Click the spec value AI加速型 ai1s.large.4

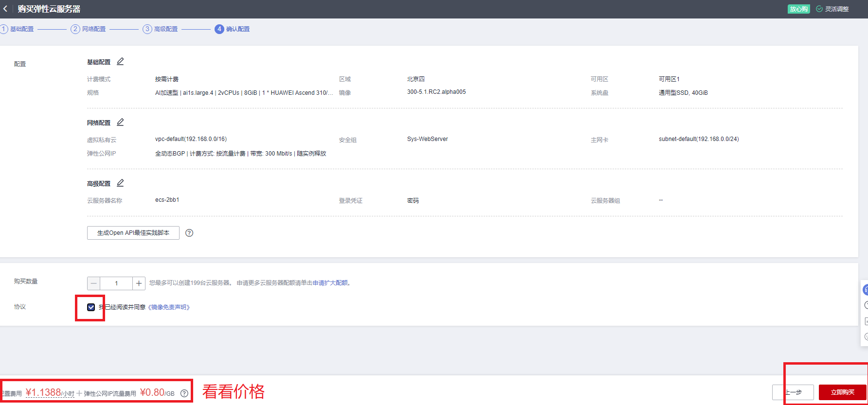point(244,93)
